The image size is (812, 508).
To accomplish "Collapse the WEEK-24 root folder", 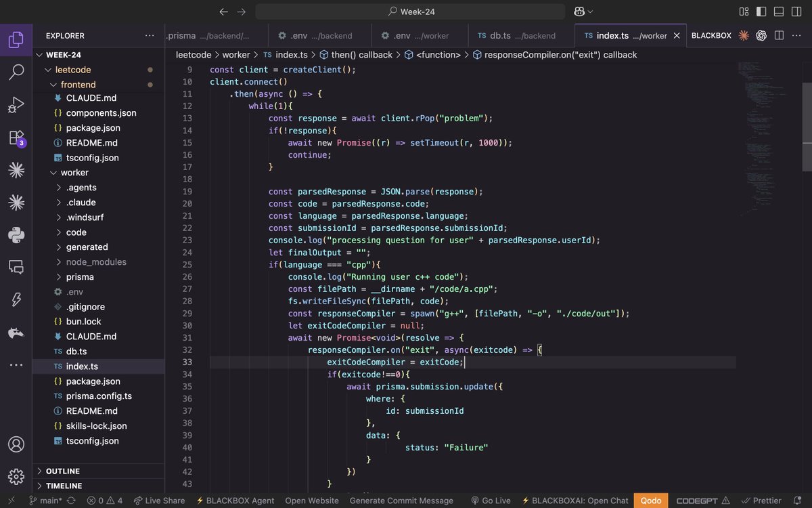I will (x=99, y=55).
